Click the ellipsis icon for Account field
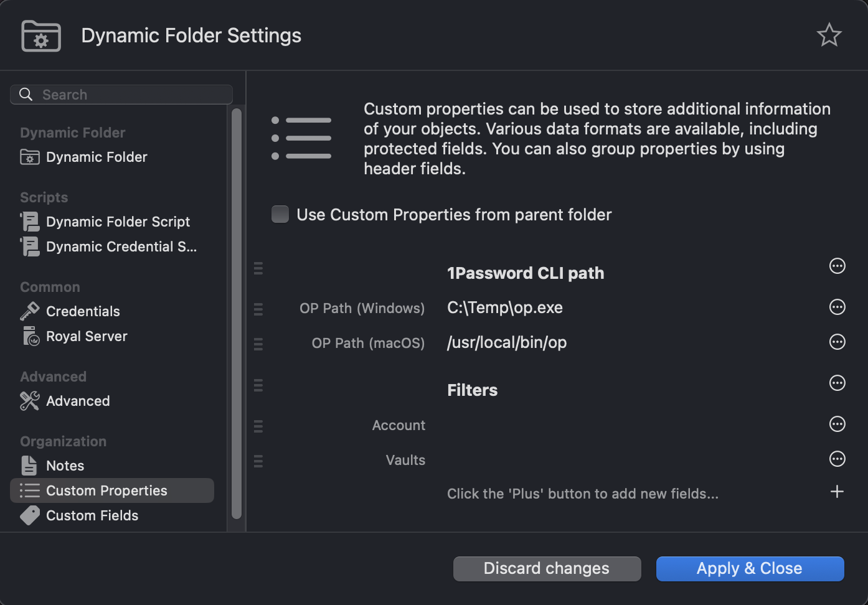The image size is (868, 605). point(837,424)
